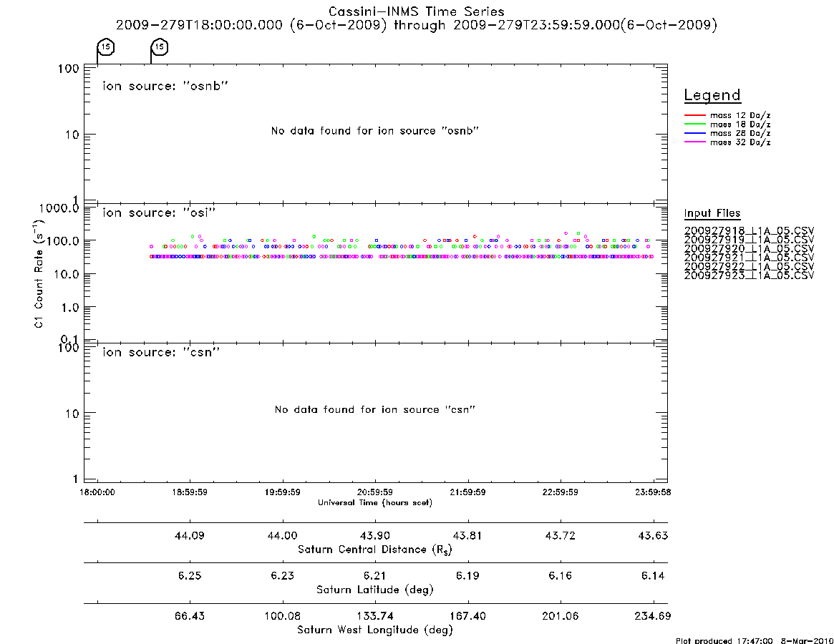Viewport: 834px width, 644px height.
Task: Click the 'Legend' heading
Action: click(x=712, y=95)
